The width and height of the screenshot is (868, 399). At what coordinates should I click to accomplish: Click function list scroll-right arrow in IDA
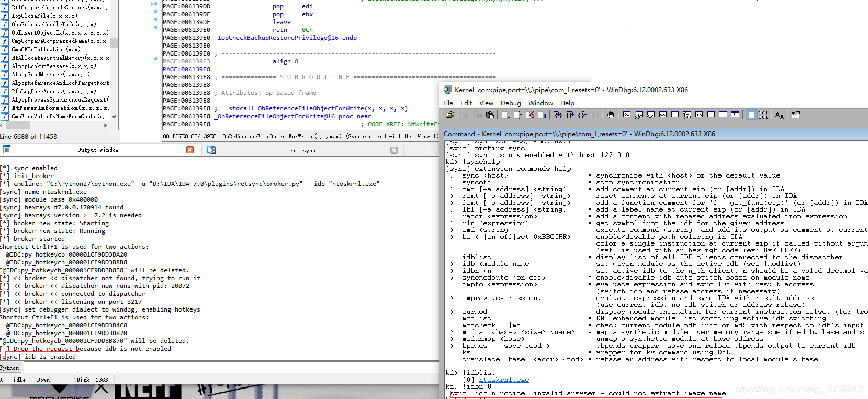click(x=105, y=126)
